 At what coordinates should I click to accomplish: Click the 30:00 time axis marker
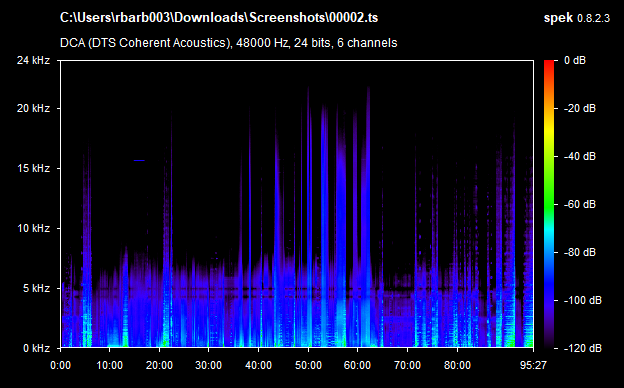pos(209,365)
